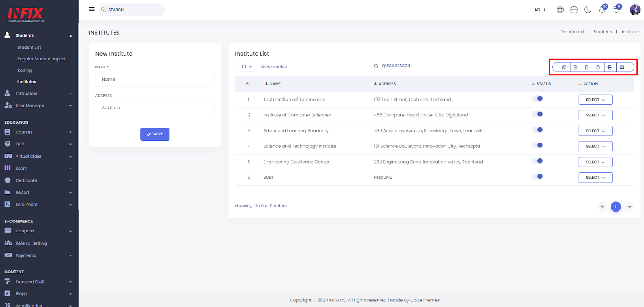Toggle status for Science and Technology Institute
This screenshot has height=307, width=644.
tap(537, 145)
